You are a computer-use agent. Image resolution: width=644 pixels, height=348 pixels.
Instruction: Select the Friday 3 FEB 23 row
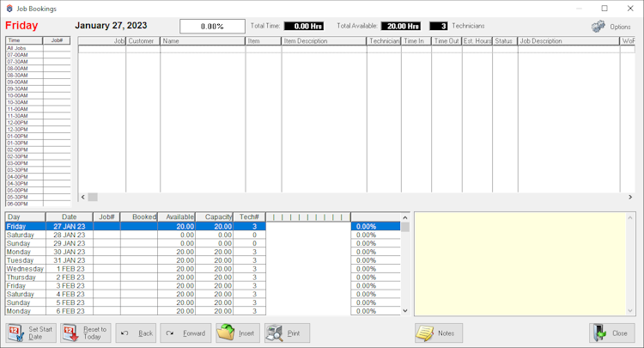click(203, 286)
